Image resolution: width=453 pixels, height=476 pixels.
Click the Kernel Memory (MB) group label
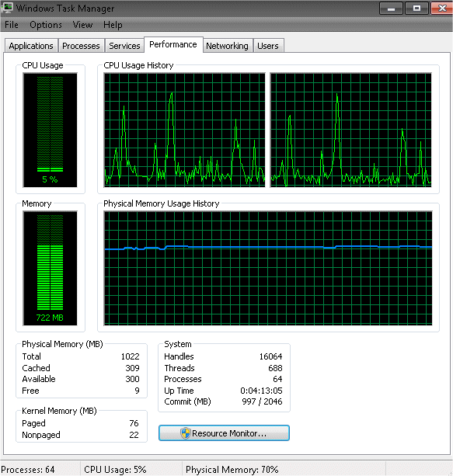59,411
